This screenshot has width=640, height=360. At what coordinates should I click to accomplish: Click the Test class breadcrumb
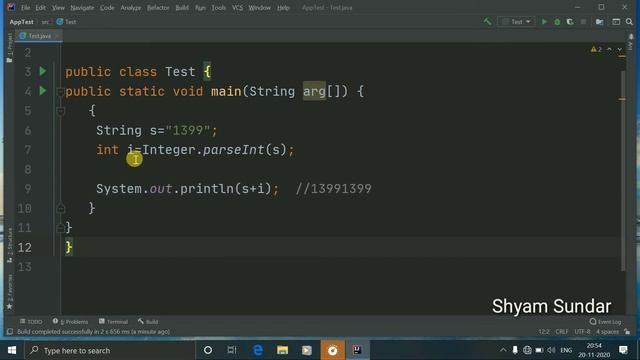coord(67,22)
